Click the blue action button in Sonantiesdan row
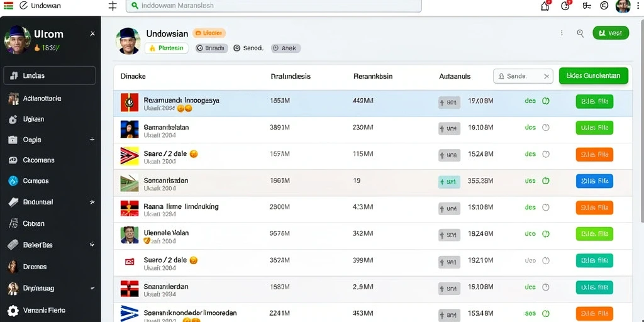 pos(594,180)
